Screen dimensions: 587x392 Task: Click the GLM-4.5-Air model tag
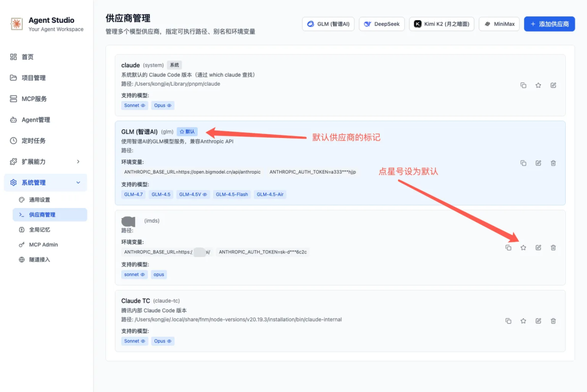coord(270,194)
